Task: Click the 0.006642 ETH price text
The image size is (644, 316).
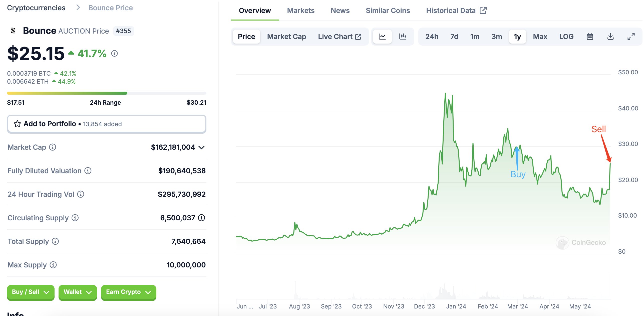Action: tap(28, 81)
